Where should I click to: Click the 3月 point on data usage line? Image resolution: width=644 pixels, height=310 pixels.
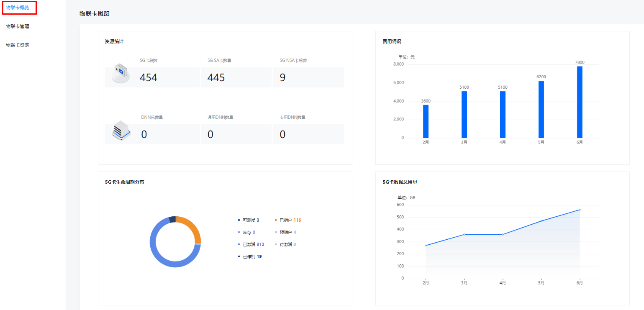pos(464,234)
